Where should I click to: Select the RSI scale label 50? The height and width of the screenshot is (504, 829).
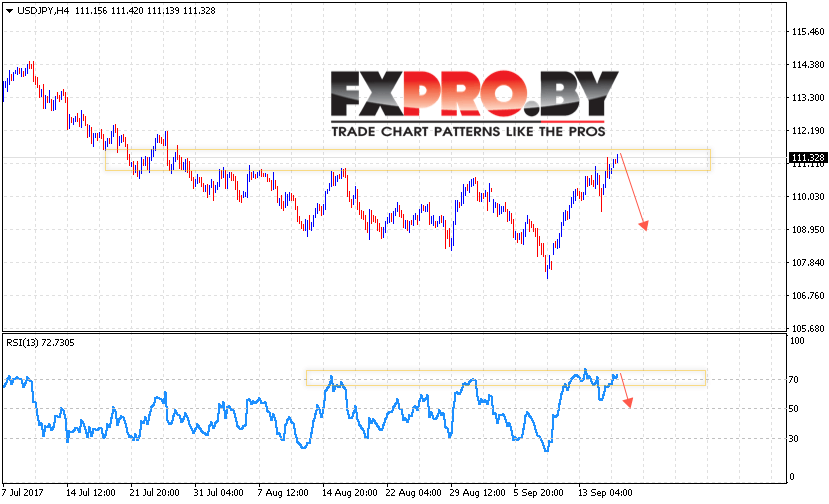pyautogui.click(x=794, y=409)
